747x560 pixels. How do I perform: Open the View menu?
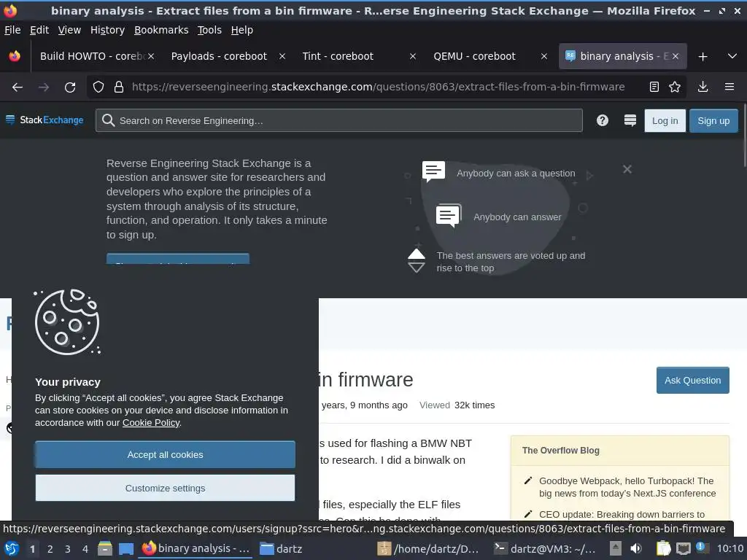coord(69,30)
